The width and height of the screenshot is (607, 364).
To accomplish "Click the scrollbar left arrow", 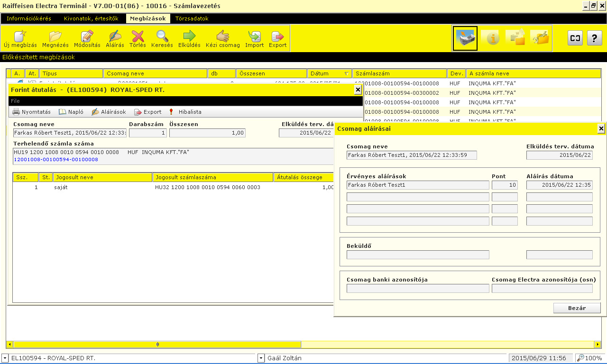I will pyautogui.click(x=9, y=345).
